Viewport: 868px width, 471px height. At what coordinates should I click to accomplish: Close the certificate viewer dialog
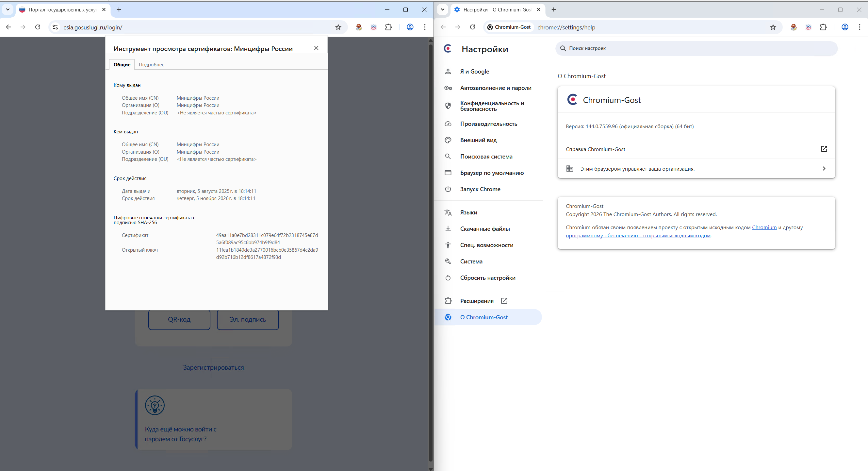coord(316,48)
